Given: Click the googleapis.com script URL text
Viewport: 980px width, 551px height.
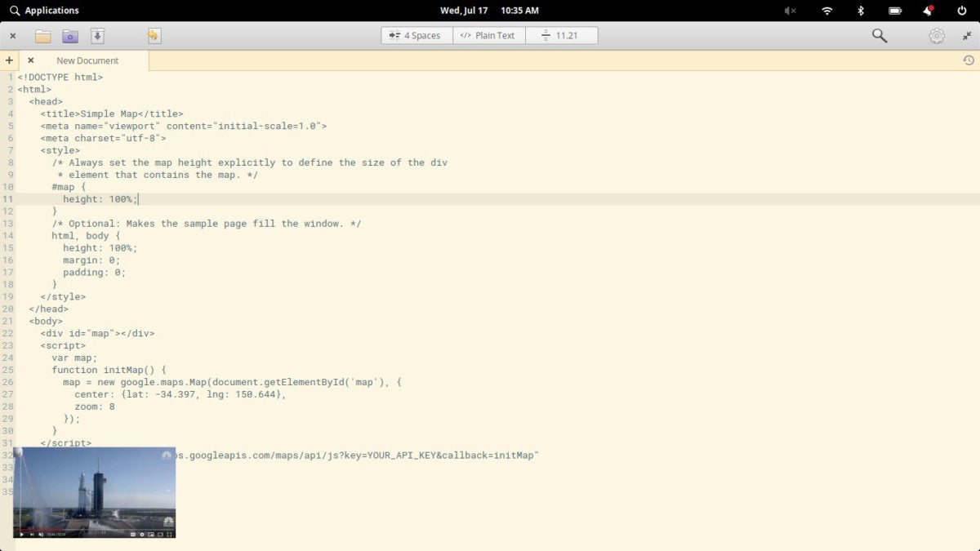Looking at the screenshot, I should (358, 455).
